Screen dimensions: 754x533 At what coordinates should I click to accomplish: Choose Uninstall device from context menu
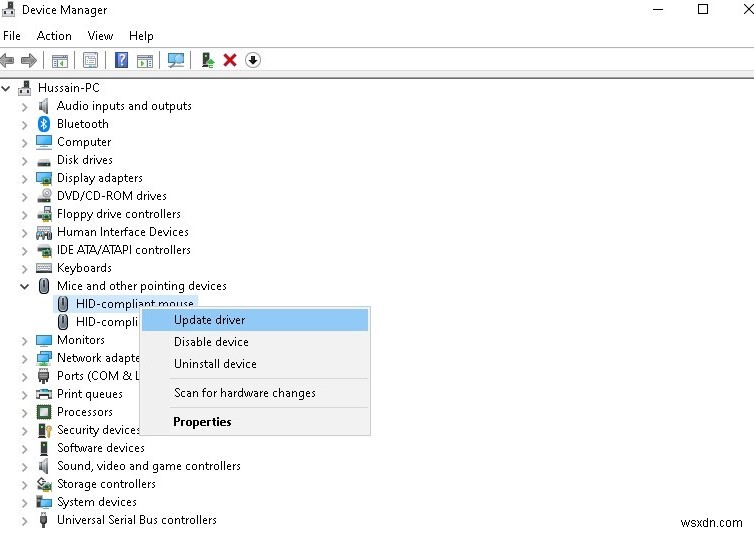tap(255, 364)
